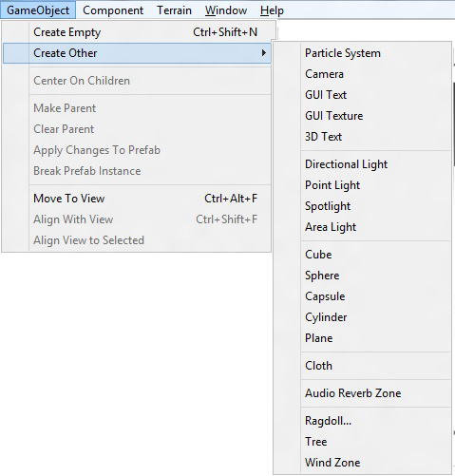Create a Cube primitive
Image resolution: width=455 pixels, height=476 pixels.
click(x=362, y=255)
